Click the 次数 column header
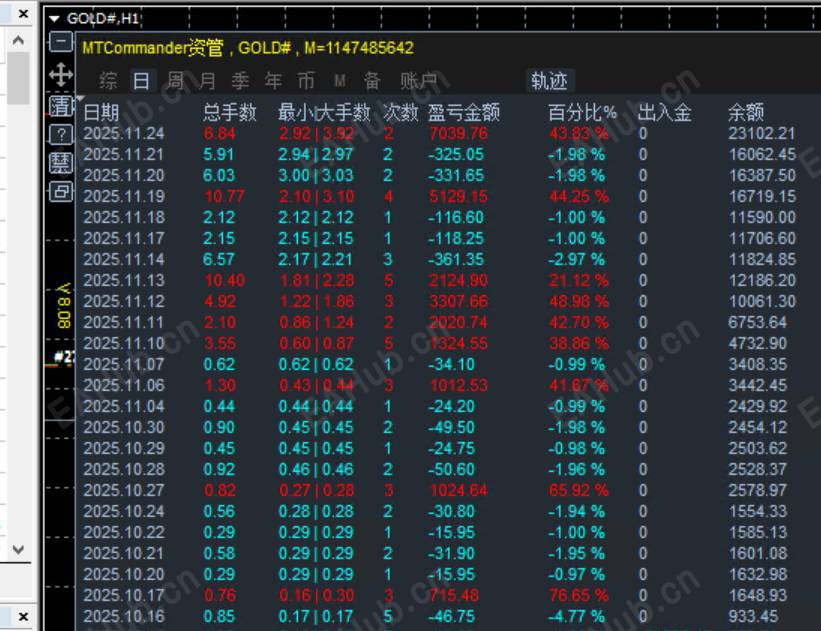 [401, 112]
